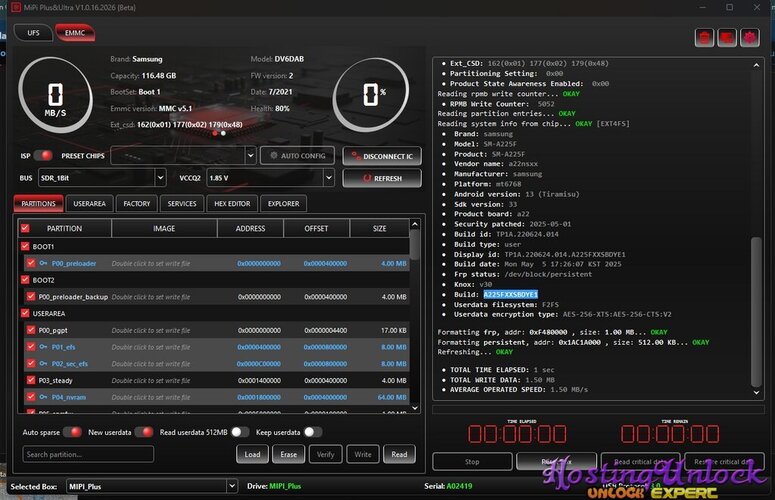The height and width of the screenshot is (500, 775).
Task: Enable Read userdata 512MB toggle
Action: coord(240,432)
